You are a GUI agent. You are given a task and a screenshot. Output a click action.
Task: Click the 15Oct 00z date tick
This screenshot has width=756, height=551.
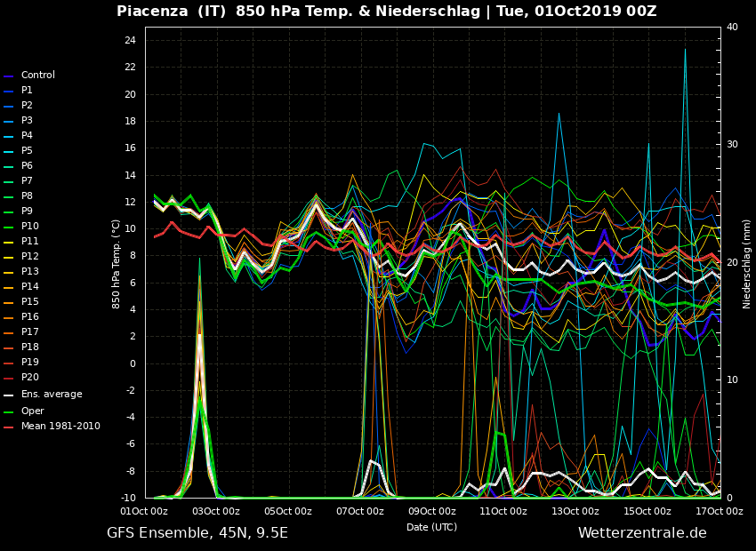pyautogui.click(x=647, y=511)
